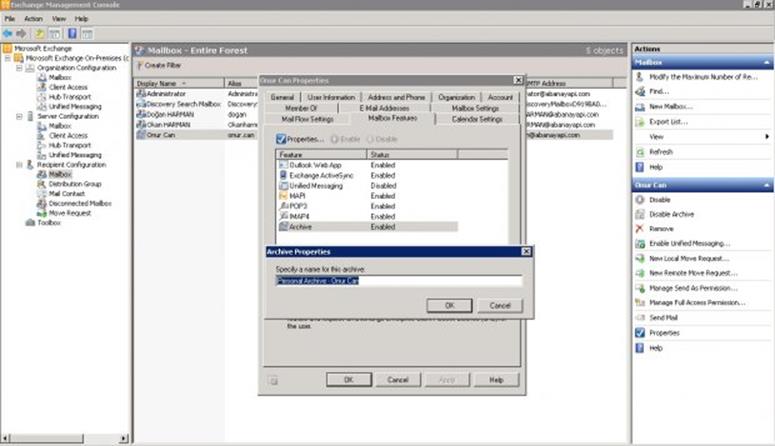Open the File menu
Screen dimensions: 775x446
pyautogui.click(x=10, y=19)
